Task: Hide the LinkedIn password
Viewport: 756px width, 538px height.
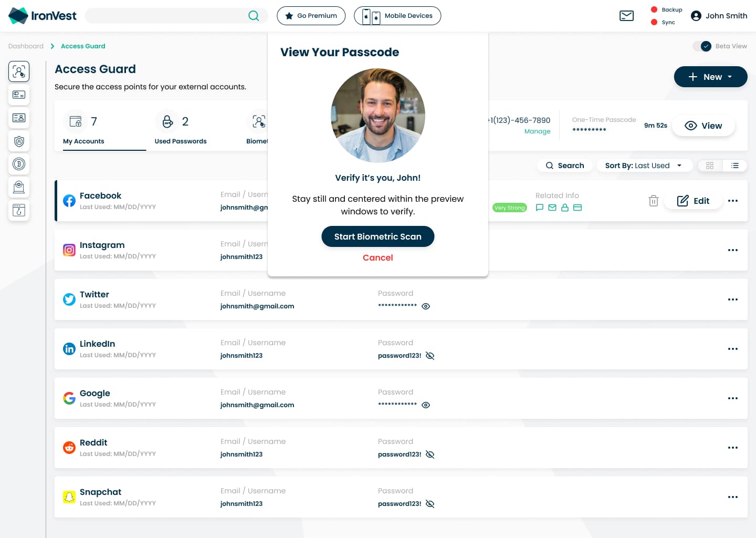Action: click(x=430, y=356)
